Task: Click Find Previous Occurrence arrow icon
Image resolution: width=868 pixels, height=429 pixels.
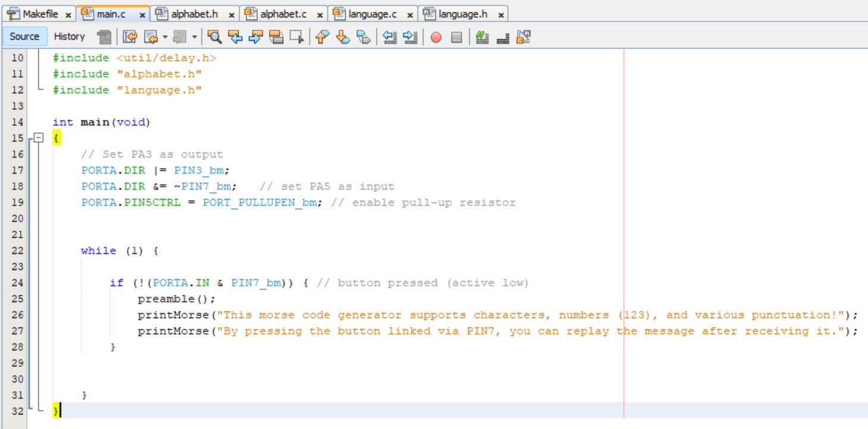Action: pos(236,37)
